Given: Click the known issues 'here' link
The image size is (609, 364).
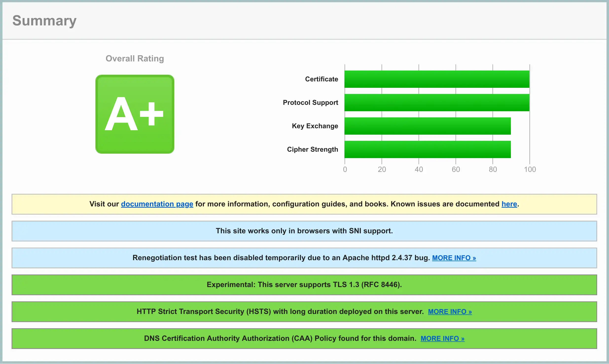Looking at the screenshot, I should click(509, 204).
